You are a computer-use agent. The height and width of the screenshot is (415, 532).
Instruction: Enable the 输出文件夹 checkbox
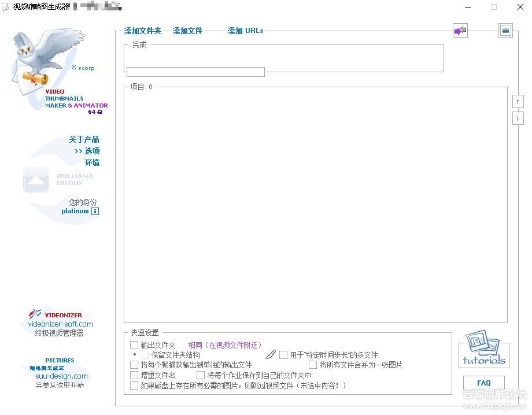point(134,345)
